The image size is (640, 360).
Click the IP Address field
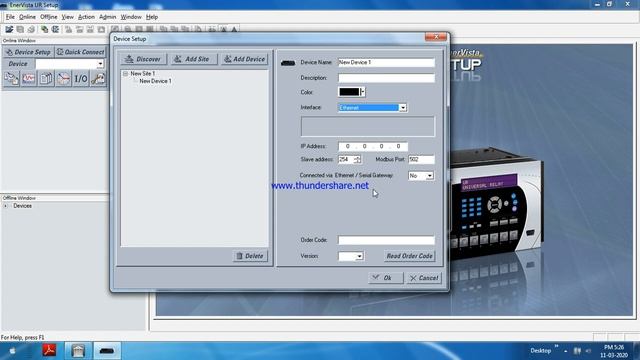point(373,146)
